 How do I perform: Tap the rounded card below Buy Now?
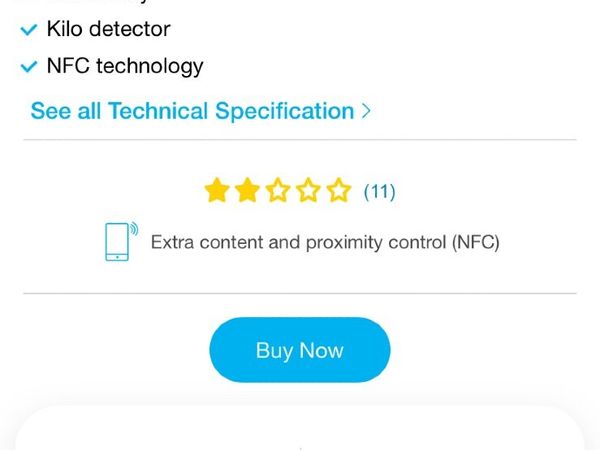pos(300,428)
